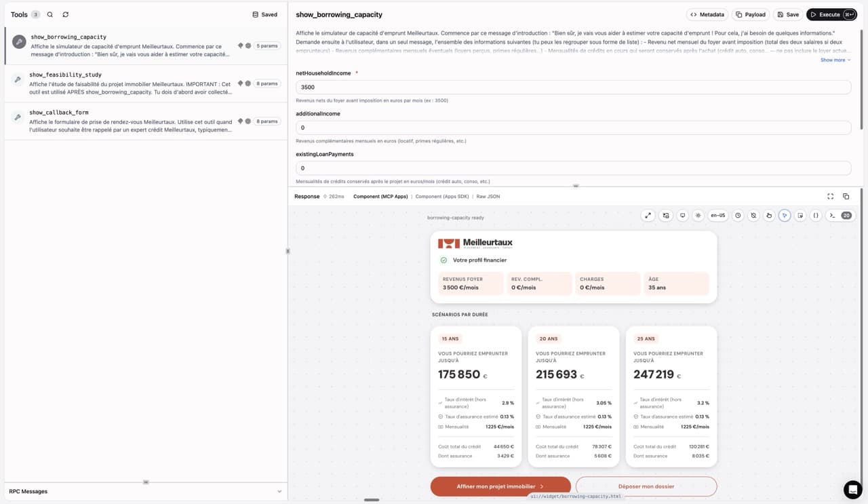Open the console log with 20 entries
This screenshot has height=504, width=868.
(840, 216)
